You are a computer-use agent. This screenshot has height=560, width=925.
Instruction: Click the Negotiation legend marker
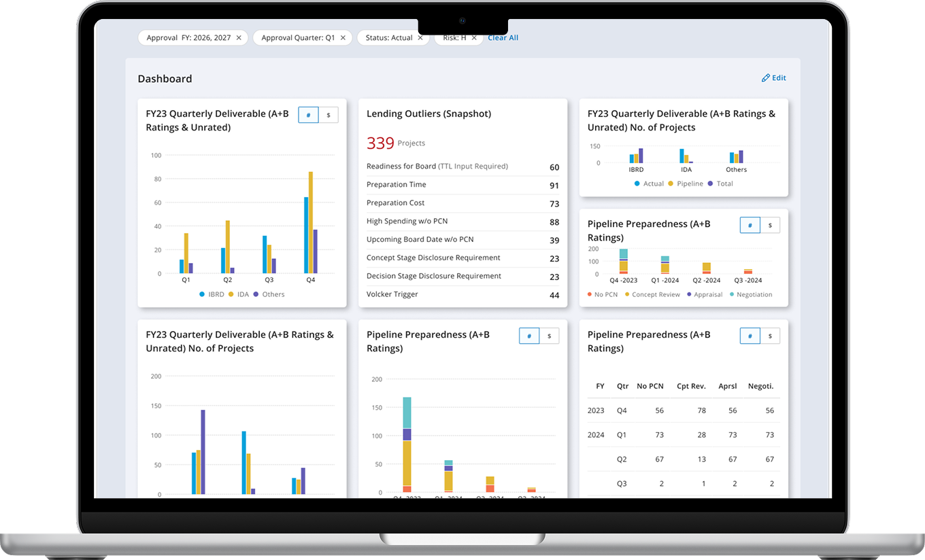point(732,294)
